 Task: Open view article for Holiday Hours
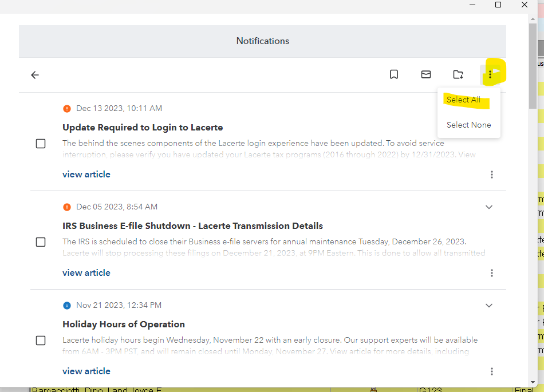click(x=86, y=371)
